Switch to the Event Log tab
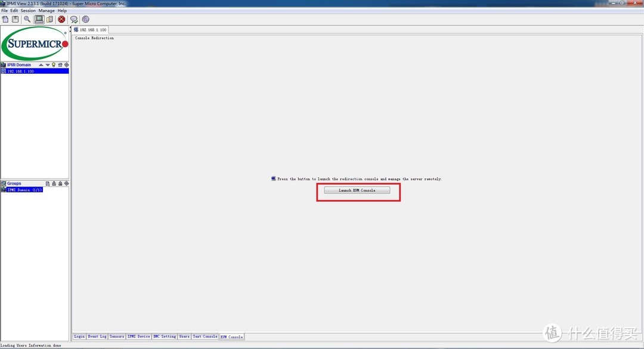This screenshot has width=644, height=349. coord(97,336)
